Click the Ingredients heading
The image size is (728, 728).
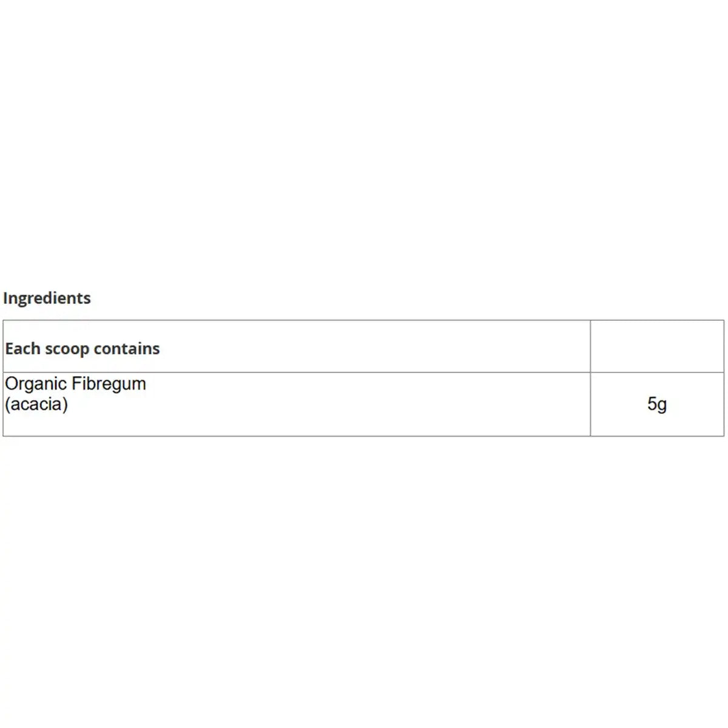47,298
